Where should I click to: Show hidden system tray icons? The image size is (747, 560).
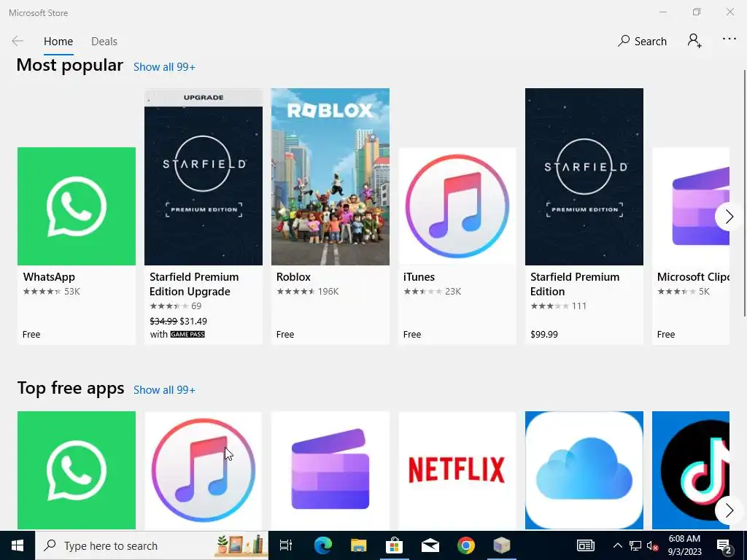(x=617, y=545)
